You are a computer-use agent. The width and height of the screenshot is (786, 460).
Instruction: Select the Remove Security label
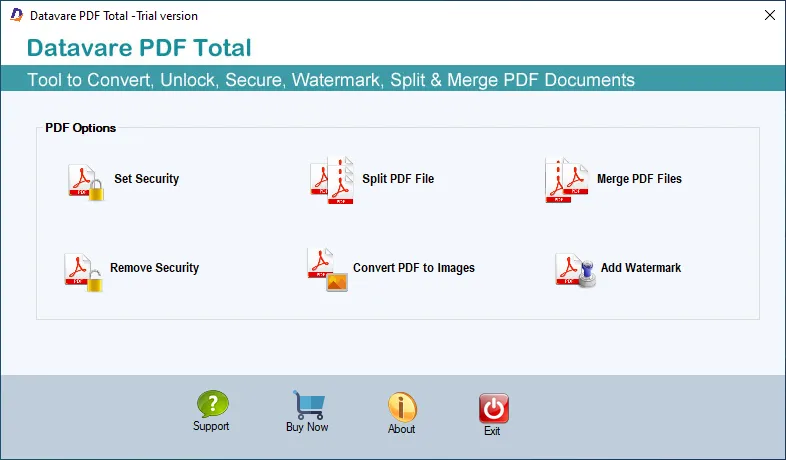(x=154, y=268)
